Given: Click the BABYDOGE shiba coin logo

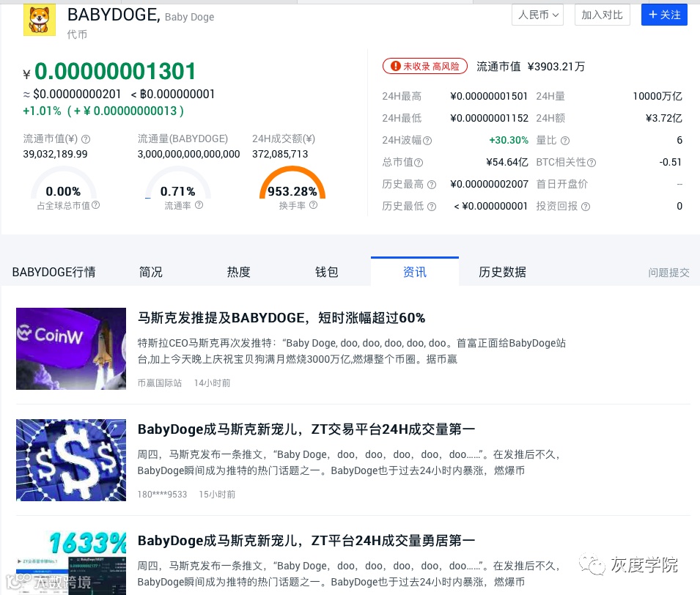Looking at the screenshot, I should pyautogui.click(x=40, y=20).
